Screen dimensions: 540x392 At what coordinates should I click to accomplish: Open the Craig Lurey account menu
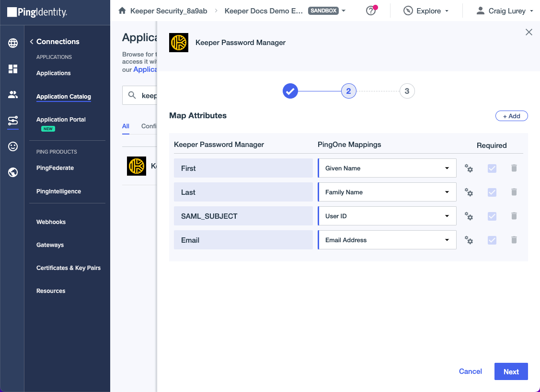pos(505,11)
